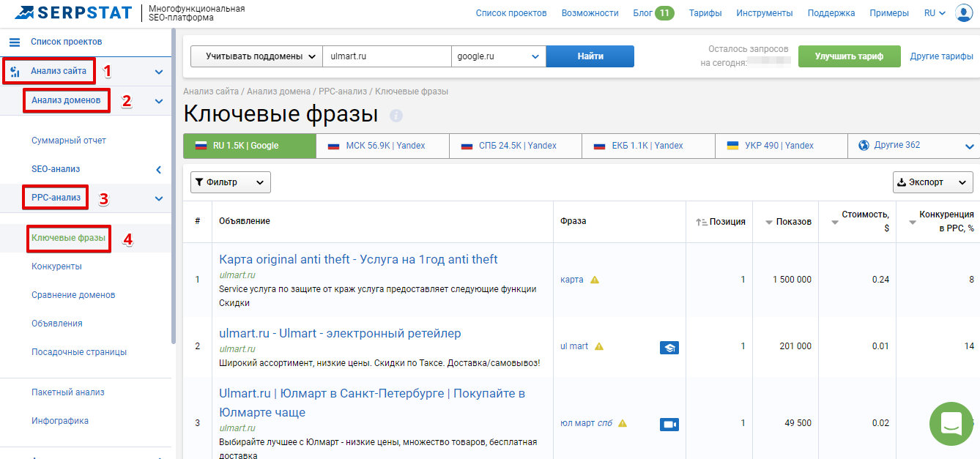Switch to УКР 490 Yandex tab
The width and height of the screenshot is (980, 459).
[x=782, y=146]
